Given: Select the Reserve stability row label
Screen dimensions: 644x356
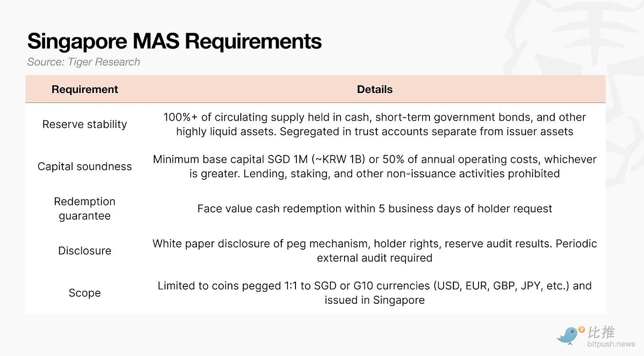Looking at the screenshot, I should (84, 124).
